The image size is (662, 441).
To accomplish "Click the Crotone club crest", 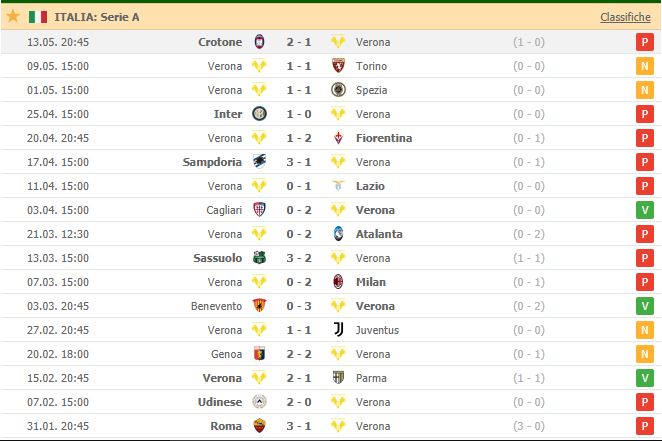I will [x=260, y=42].
